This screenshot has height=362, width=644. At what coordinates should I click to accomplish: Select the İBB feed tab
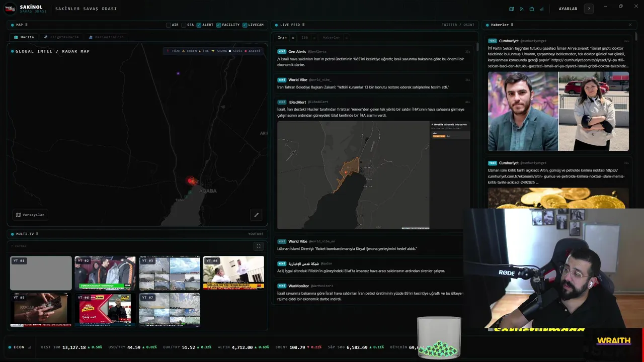click(305, 38)
